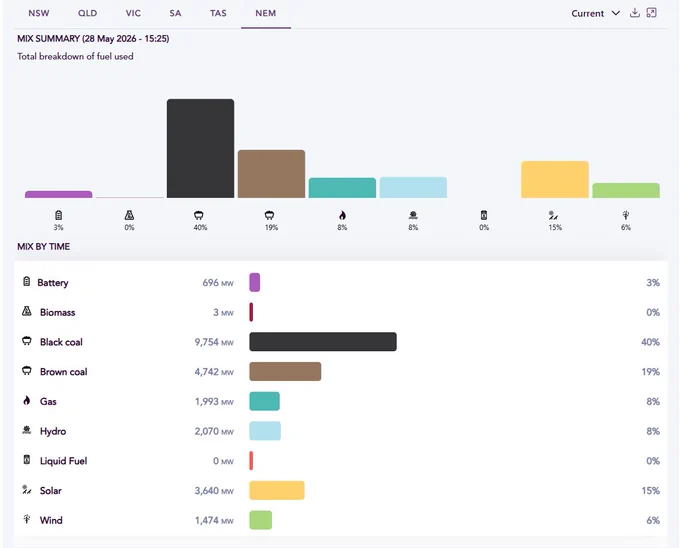
Task: Click the solar icon under the yellow bar
Action: tap(553, 215)
